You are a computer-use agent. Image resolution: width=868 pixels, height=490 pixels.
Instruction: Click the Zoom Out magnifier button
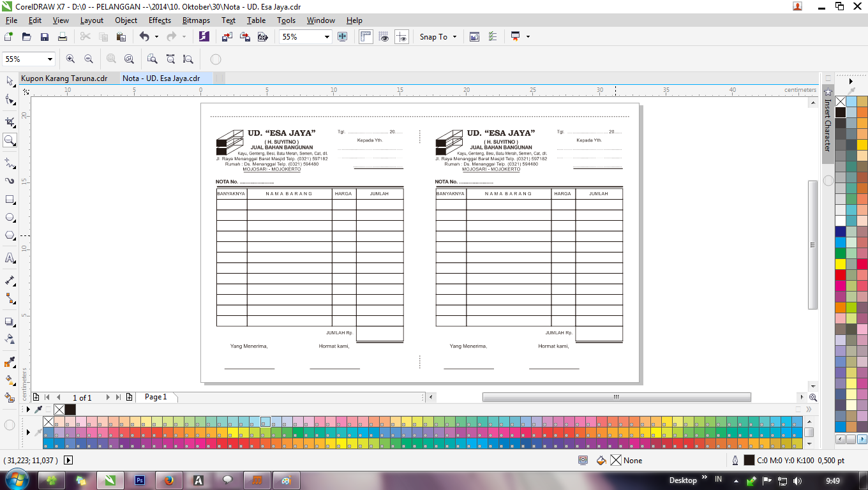[89, 59]
